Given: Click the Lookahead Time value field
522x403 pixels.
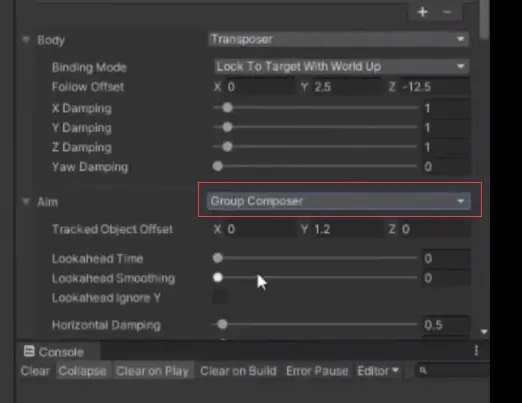Looking at the screenshot, I should coord(446,258).
